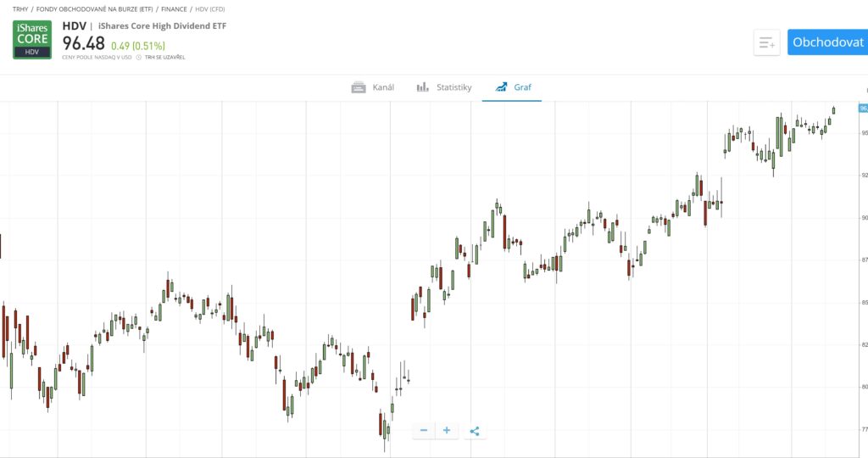The image size is (868, 458).
Task: Share the chart using share icon
Action: (475, 431)
